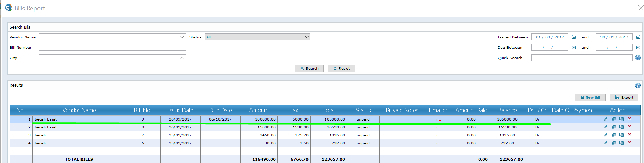
Task: Sort by the Vendor Name column header
Action: click(79, 110)
